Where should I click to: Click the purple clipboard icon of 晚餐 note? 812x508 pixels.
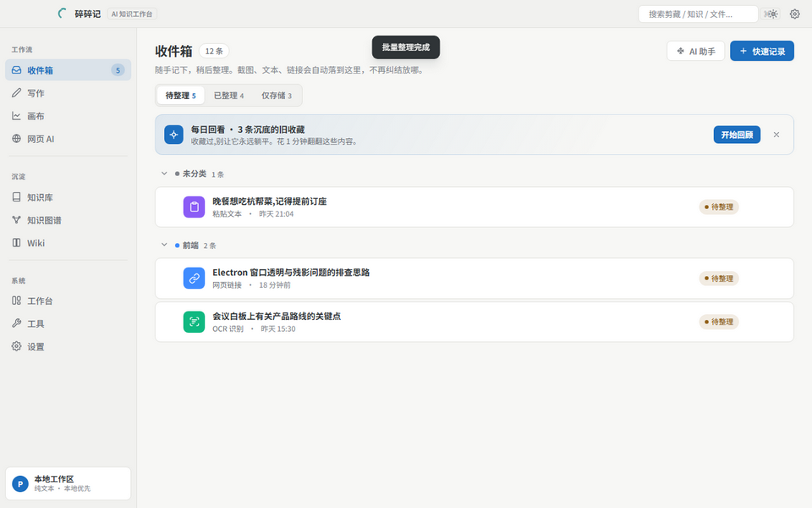pos(195,207)
